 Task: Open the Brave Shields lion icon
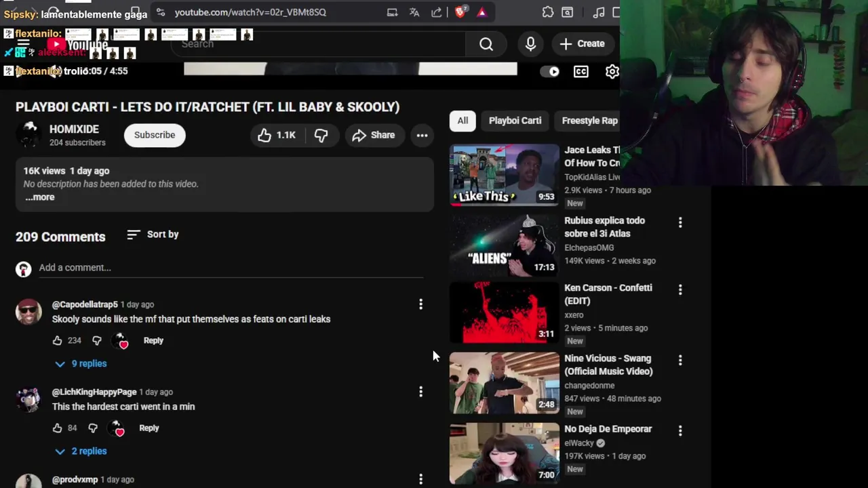coord(460,12)
